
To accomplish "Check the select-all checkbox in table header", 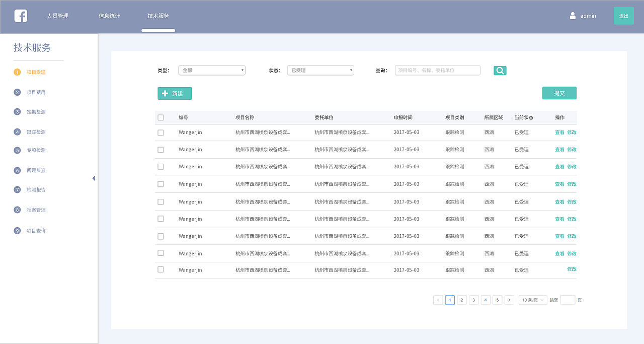I will pos(160,117).
